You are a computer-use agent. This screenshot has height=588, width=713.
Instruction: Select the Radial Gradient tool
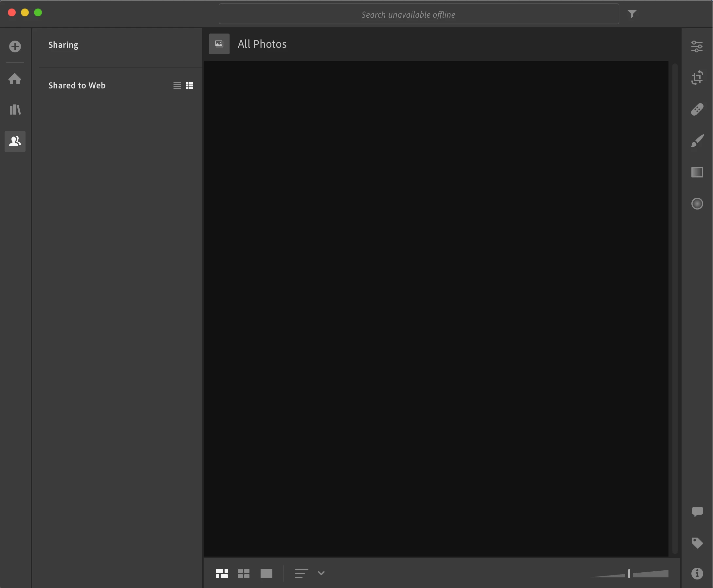click(697, 204)
